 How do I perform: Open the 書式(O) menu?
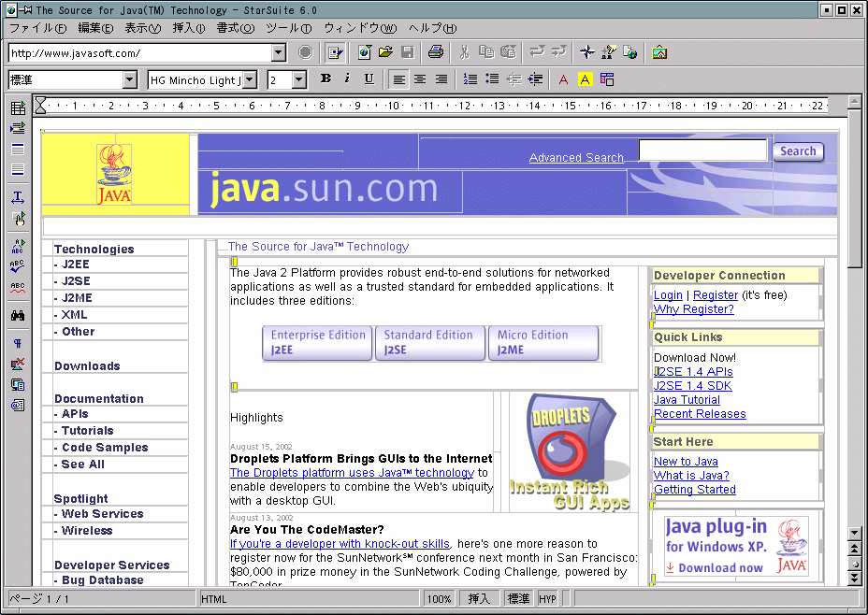click(x=236, y=28)
